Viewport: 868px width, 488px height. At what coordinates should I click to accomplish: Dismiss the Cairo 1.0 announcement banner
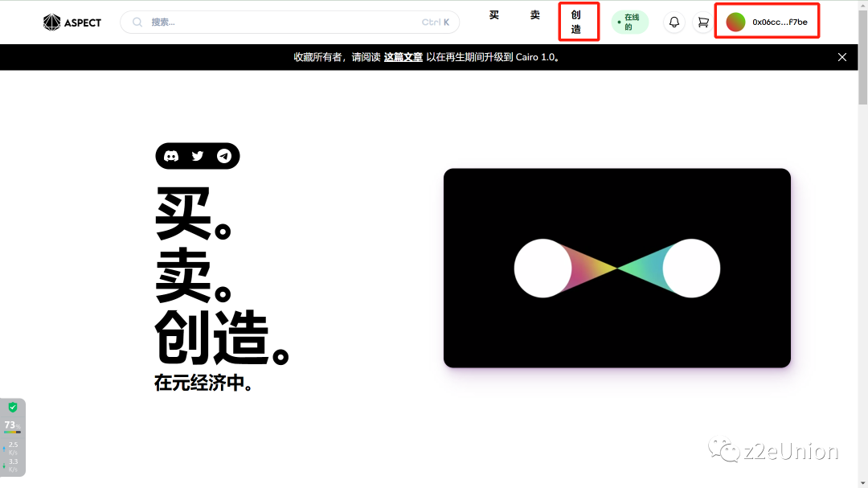point(841,57)
